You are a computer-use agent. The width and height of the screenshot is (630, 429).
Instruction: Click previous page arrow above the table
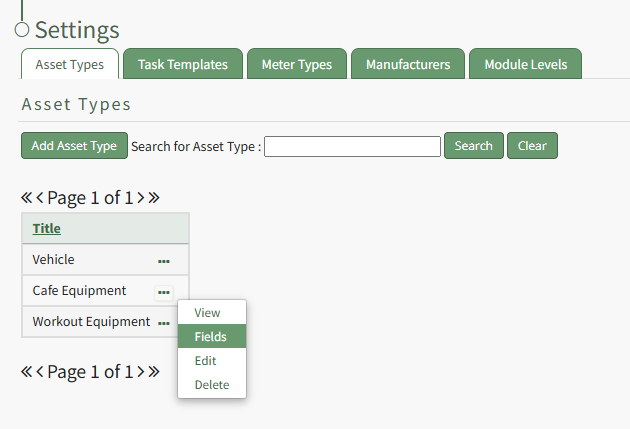[x=40, y=197]
